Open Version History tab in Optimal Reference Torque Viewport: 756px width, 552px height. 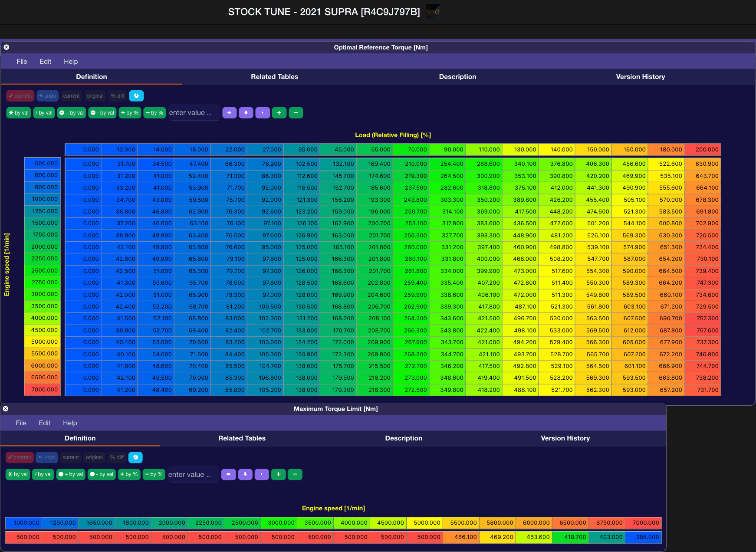point(641,77)
